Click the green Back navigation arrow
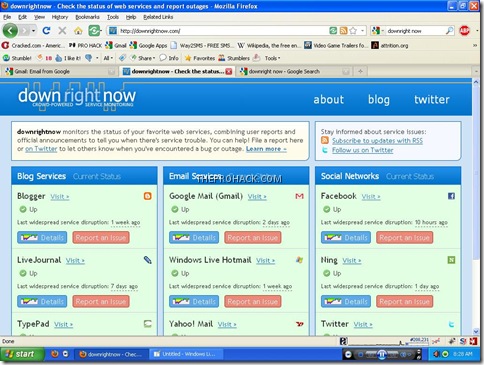The height and width of the screenshot is (365, 484). pyautogui.click(x=10, y=31)
